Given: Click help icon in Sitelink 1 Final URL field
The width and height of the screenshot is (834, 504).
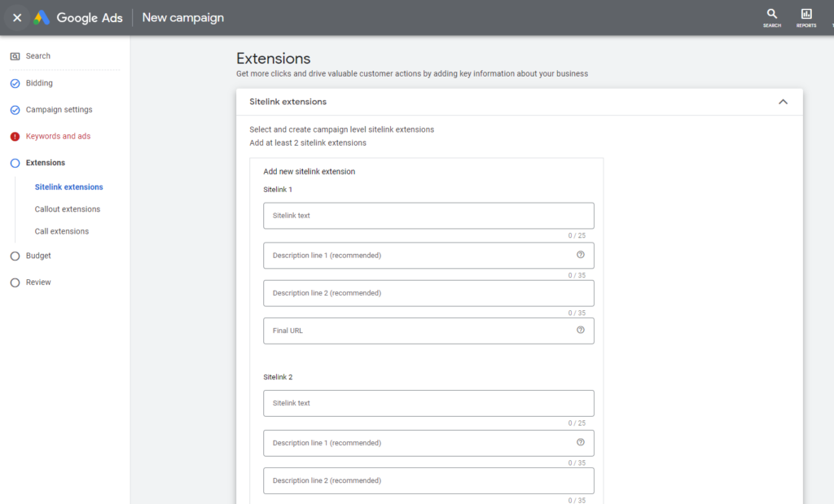Looking at the screenshot, I should [x=581, y=331].
